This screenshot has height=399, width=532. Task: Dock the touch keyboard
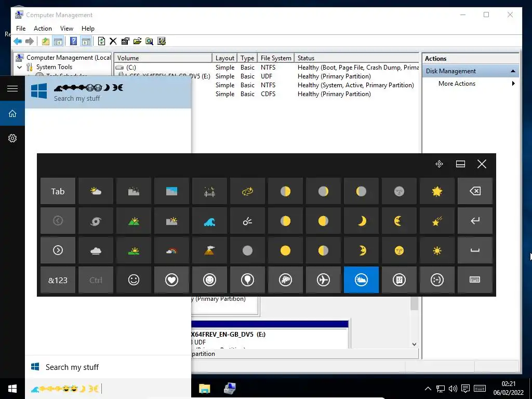(x=460, y=164)
